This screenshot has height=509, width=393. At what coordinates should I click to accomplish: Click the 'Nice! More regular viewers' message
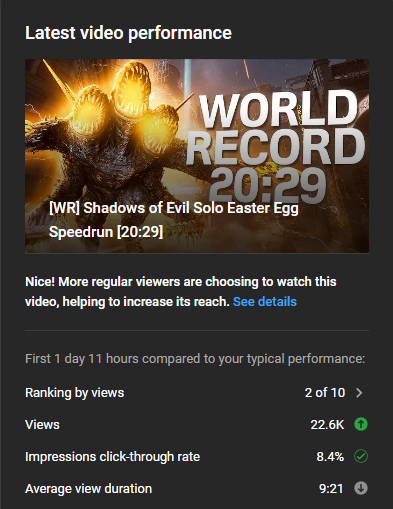[181, 292]
